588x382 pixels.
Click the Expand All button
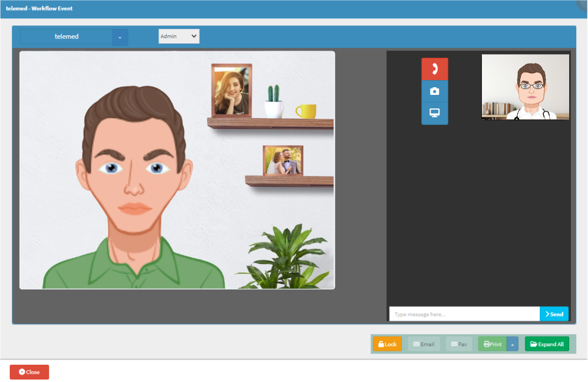tap(547, 344)
